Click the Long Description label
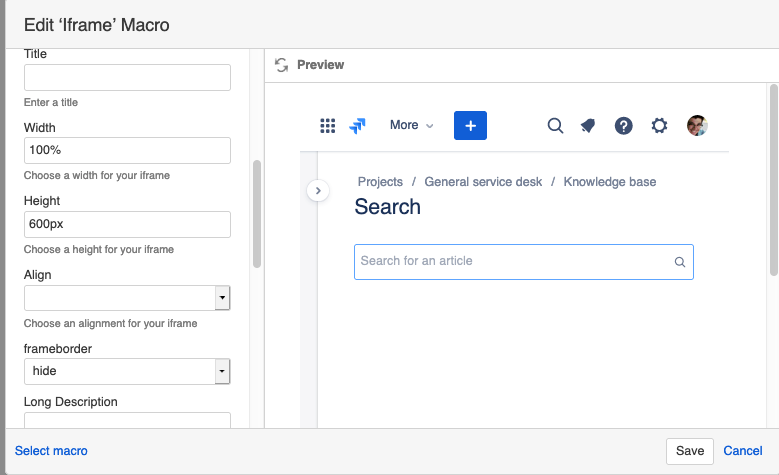Image resolution: width=779 pixels, height=475 pixels. pos(71,402)
